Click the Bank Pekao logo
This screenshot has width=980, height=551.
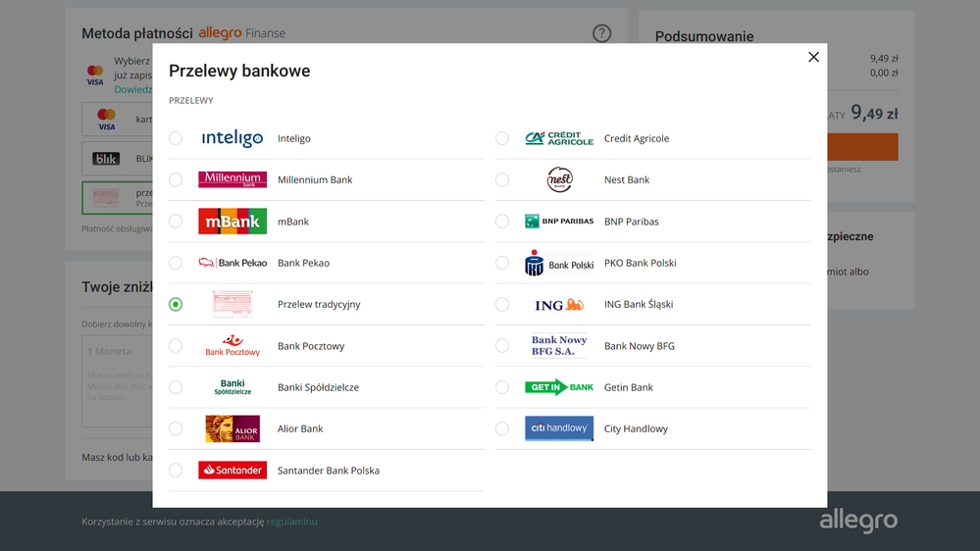[x=232, y=263]
